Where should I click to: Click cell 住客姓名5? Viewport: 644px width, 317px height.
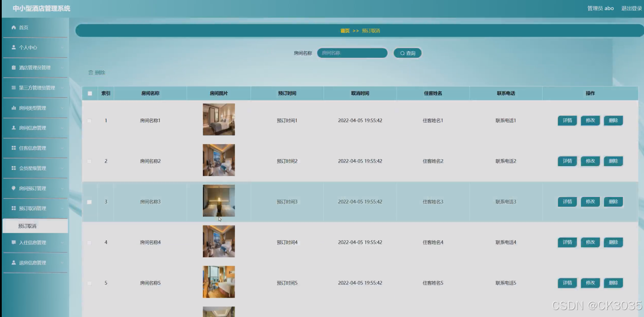click(433, 283)
